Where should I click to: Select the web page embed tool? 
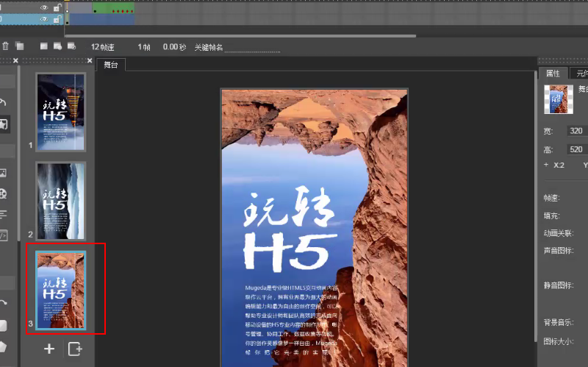pos(4,235)
